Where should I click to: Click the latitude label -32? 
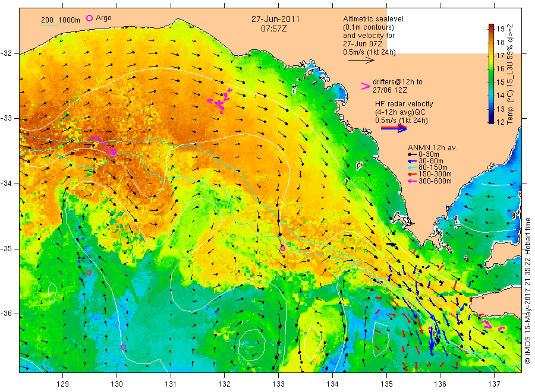coord(6,53)
